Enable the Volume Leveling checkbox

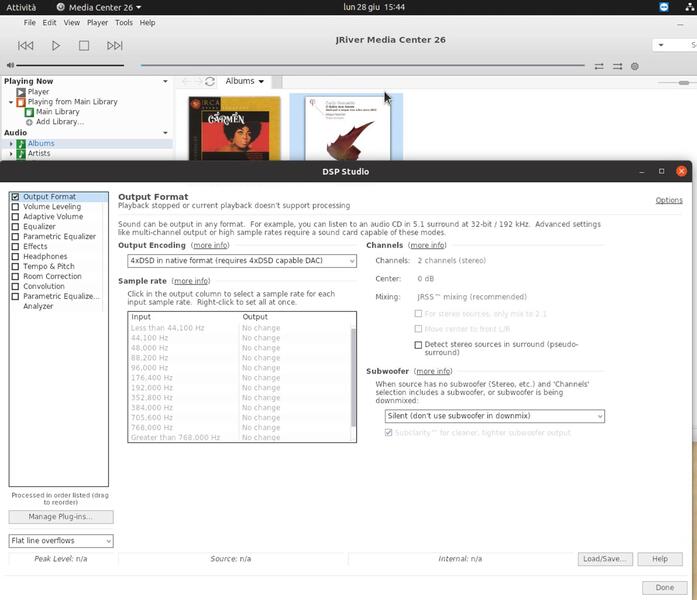[15, 207]
